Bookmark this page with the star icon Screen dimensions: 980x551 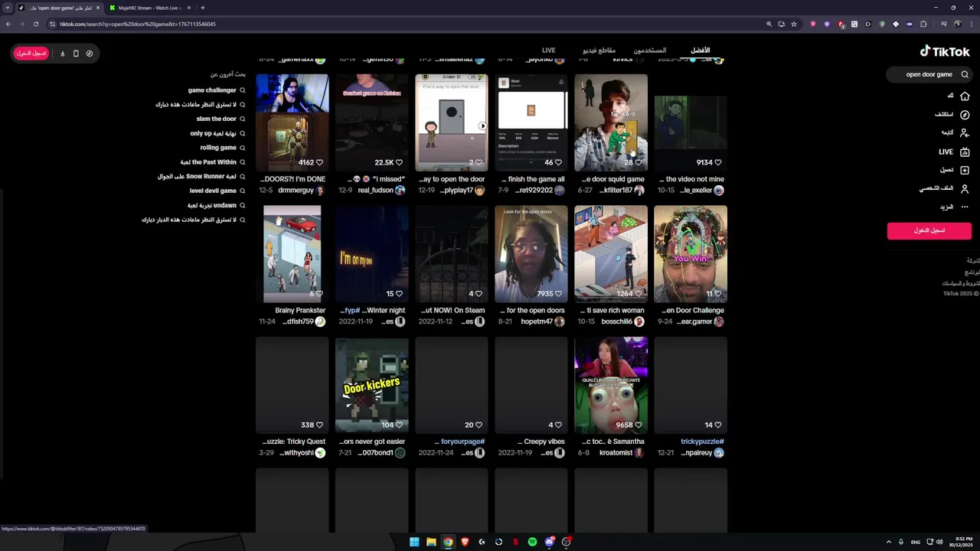coord(794,24)
